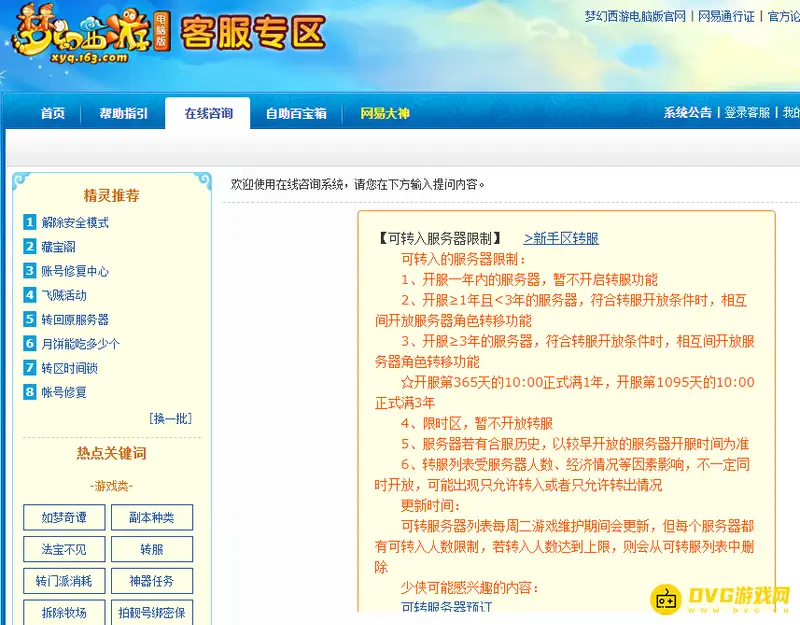800x625 pixels.
Task: Click the 转服 keyword button
Action: coord(152,549)
